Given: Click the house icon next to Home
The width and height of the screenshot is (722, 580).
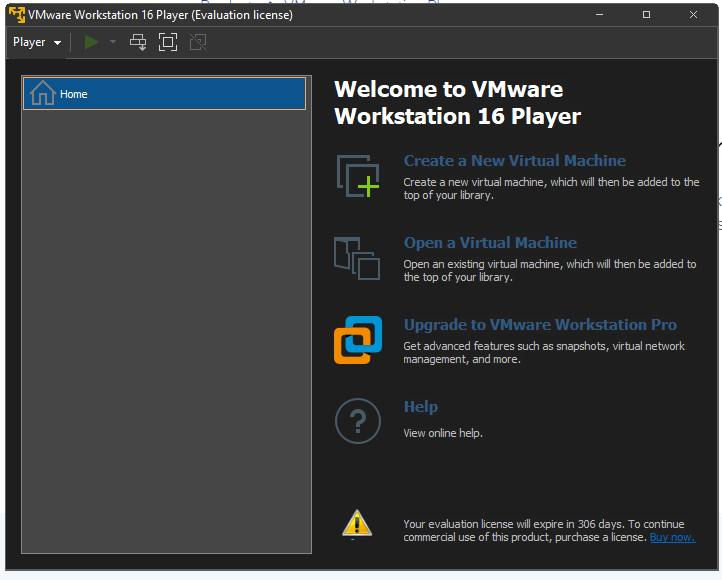Looking at the screenshot, I should [x=42, y=93].
